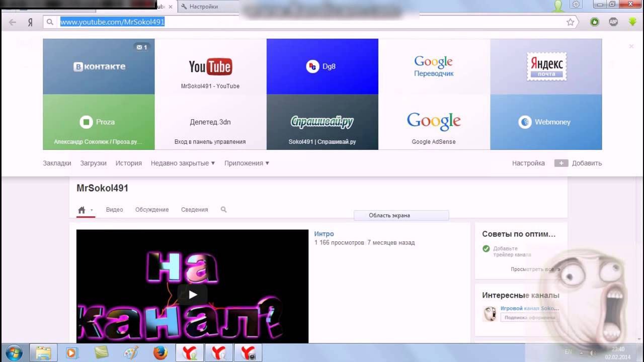The height and width of the screenshot is (362, 644).
Task: Click the taskbar volume icon
Action: (x=593, y=352)
